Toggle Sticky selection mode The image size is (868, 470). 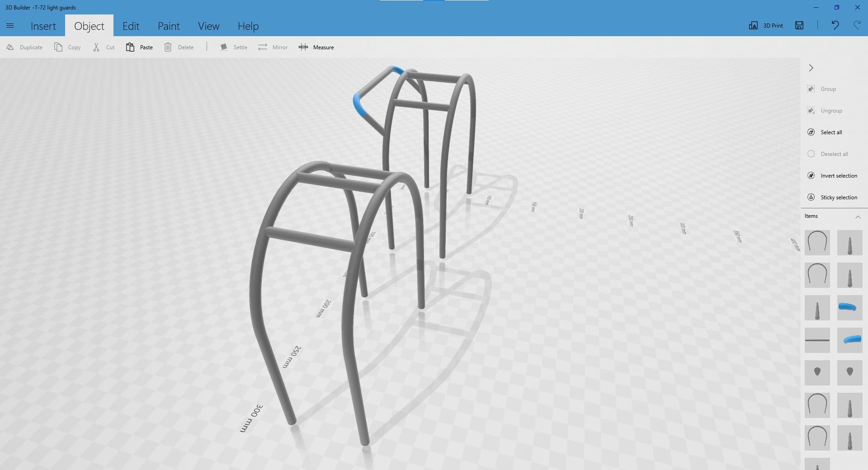[811, 197]
